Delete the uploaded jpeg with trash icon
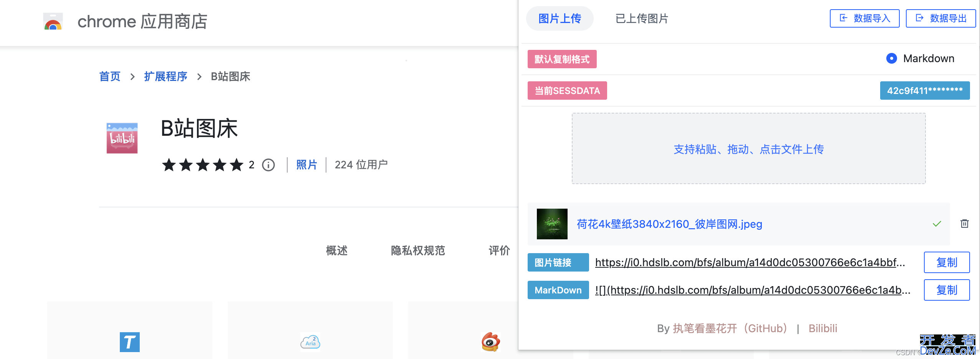Viewport: 980px width, 359px height. [x=965, y=224]
